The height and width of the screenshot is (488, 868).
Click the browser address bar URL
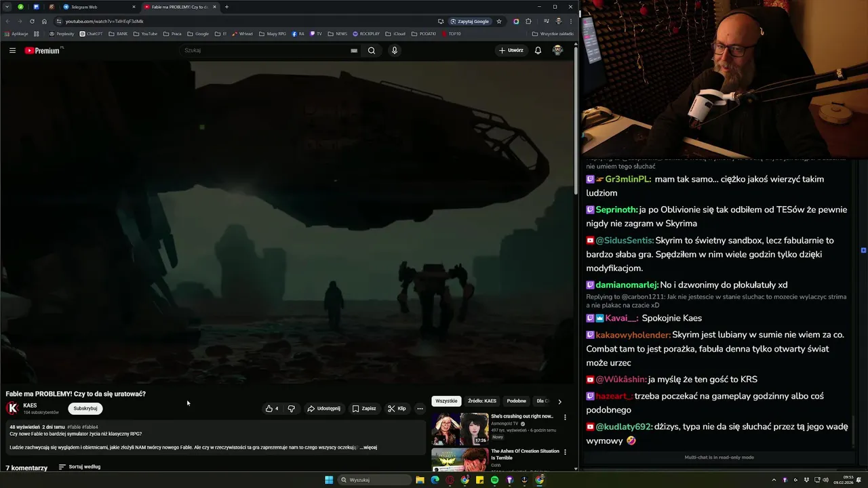(104, 21)
